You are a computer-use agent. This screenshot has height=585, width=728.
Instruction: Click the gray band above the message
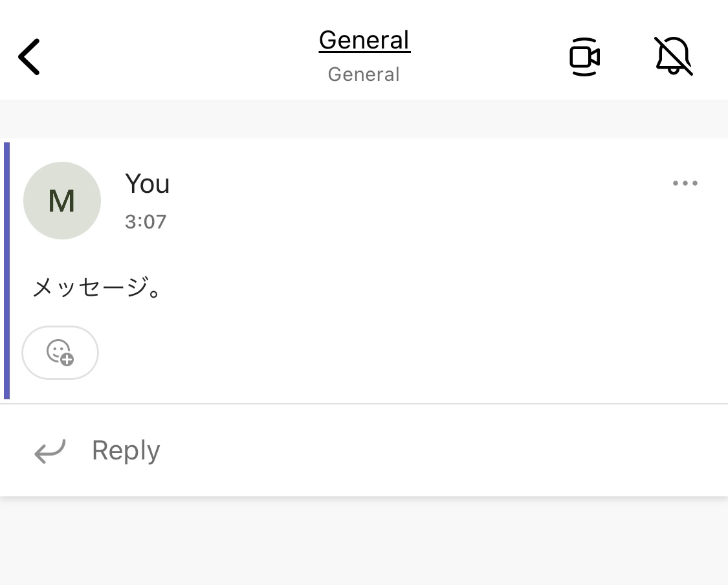click(364, 119)
